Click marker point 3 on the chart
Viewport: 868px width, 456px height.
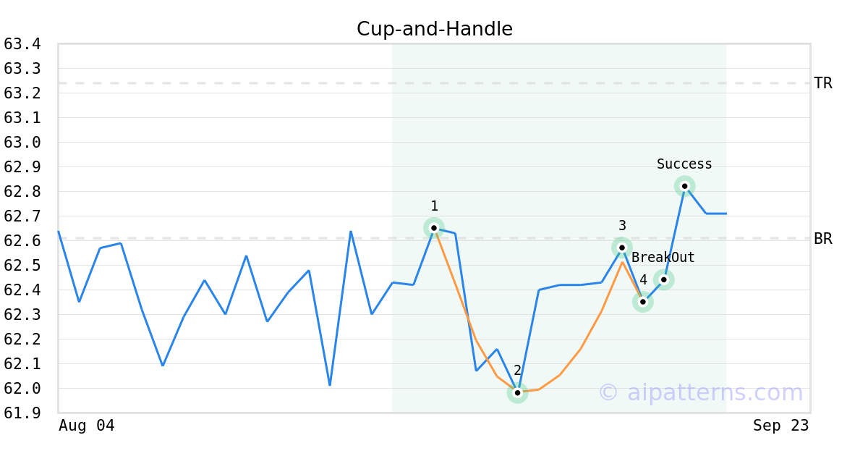(x=622, y=248)
